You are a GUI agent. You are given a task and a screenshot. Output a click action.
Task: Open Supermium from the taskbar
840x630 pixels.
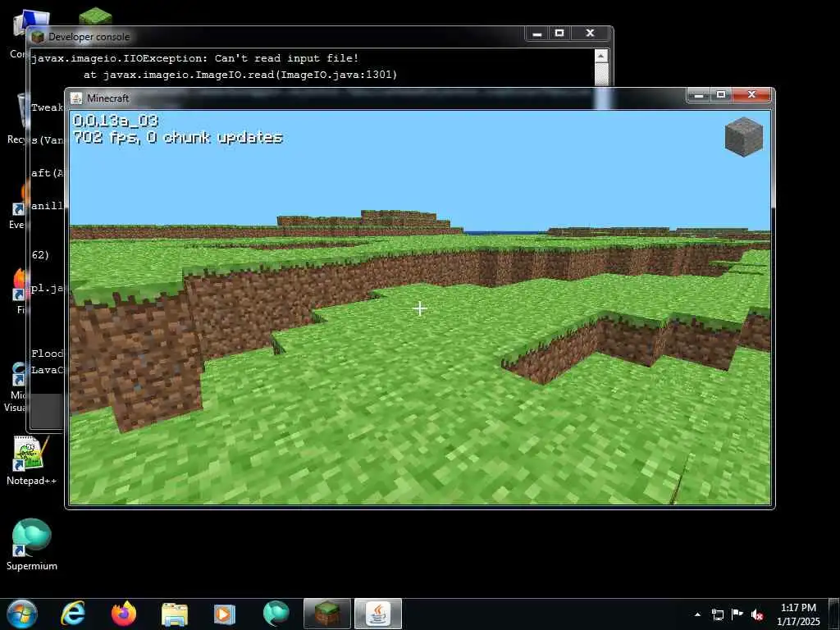276,614
